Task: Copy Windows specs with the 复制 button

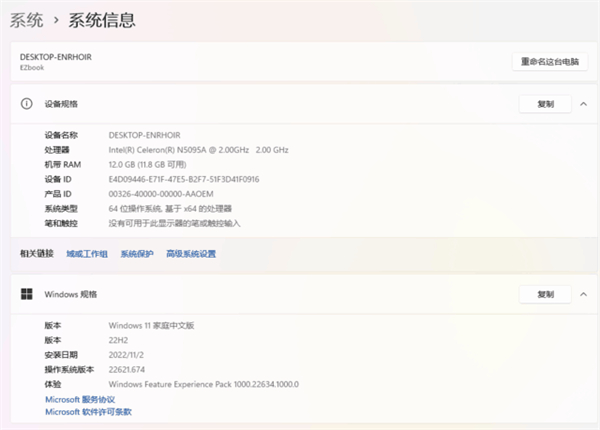Action: pyautogui.click(x=545, y=295)
